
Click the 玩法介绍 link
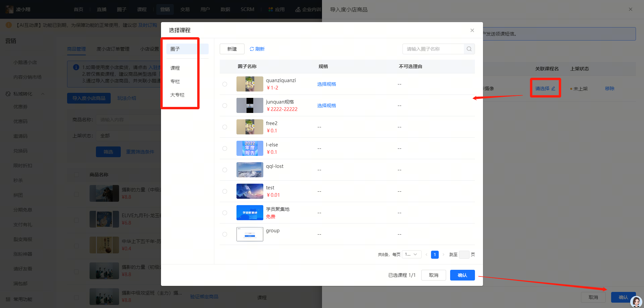pos(127,98)
